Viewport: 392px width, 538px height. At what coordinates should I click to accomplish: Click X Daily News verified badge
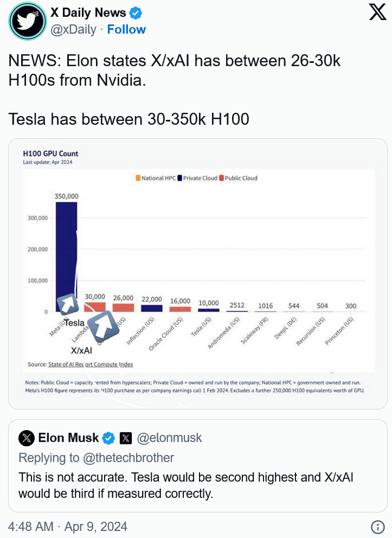click(136, 13)
